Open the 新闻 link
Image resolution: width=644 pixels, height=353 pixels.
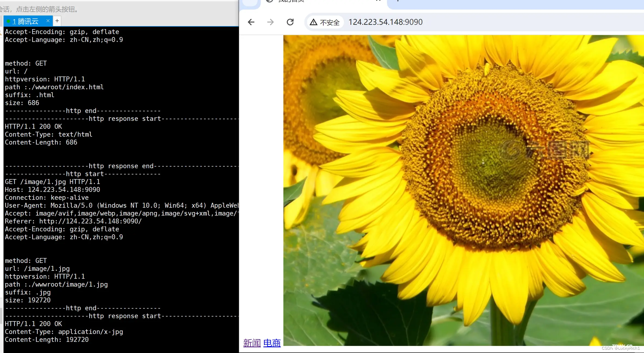point(252,343)
